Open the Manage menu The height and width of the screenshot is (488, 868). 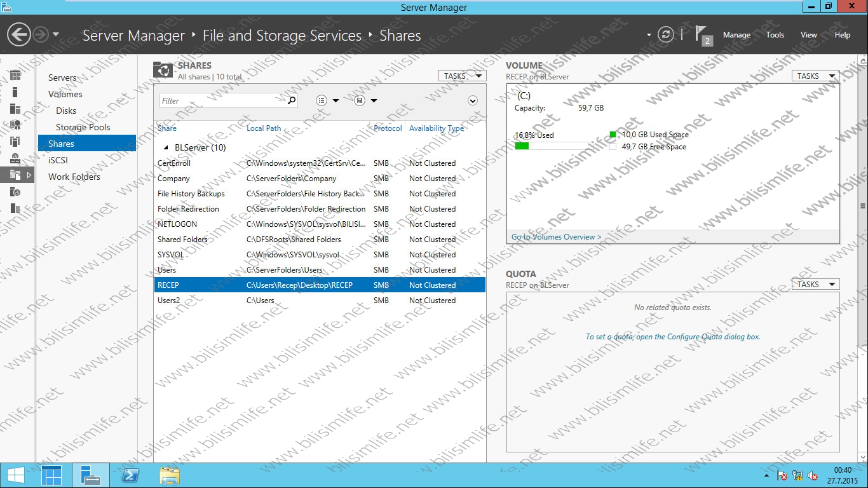click(x=736, y=35)
